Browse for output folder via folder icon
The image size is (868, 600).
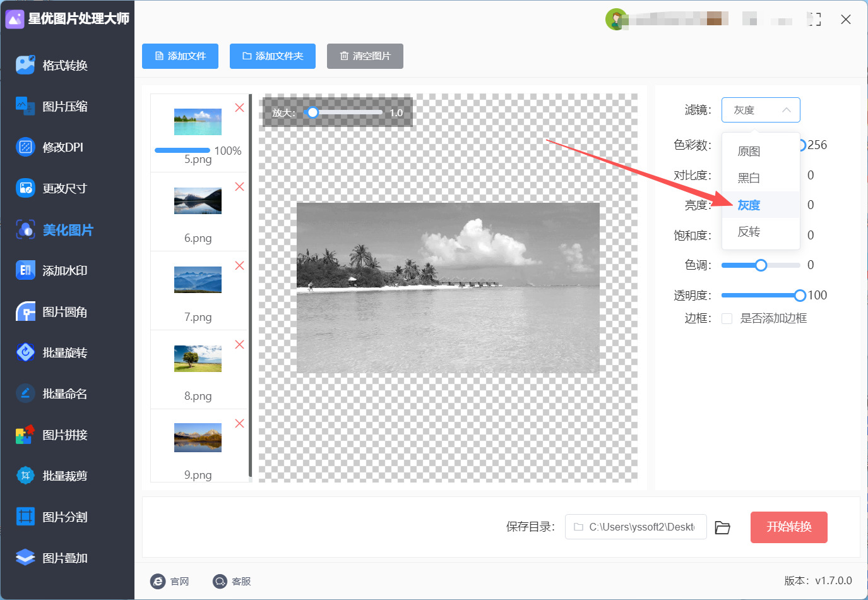click(723, 527)
